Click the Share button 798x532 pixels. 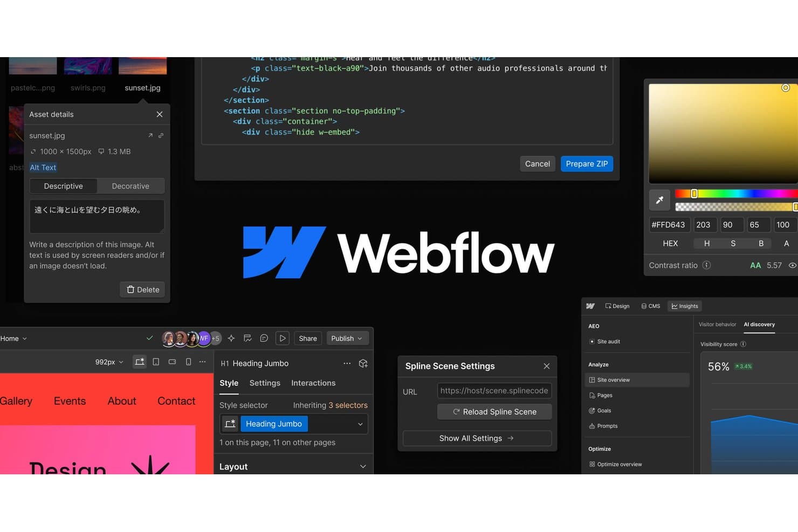coord(308,338)
